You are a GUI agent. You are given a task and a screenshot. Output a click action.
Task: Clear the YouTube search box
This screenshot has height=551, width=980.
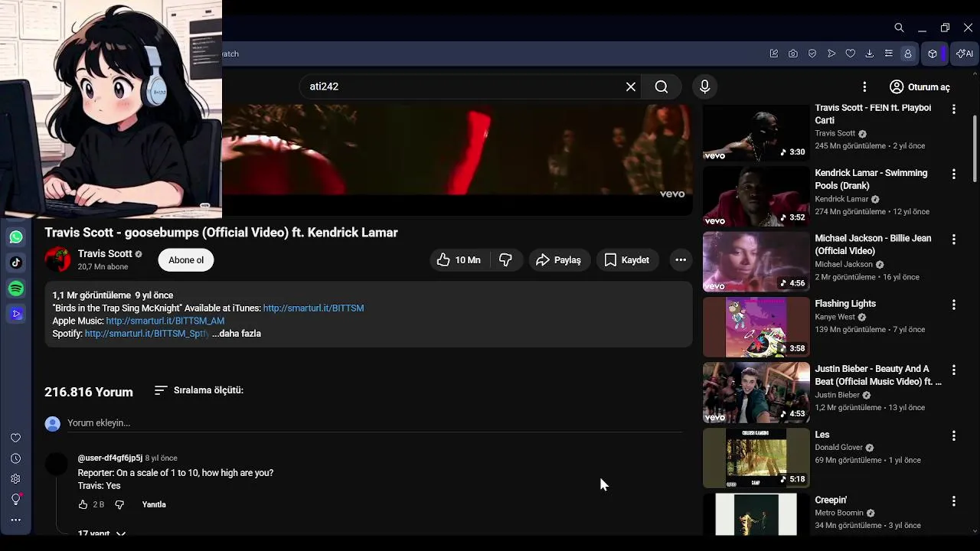click(631, 86)
